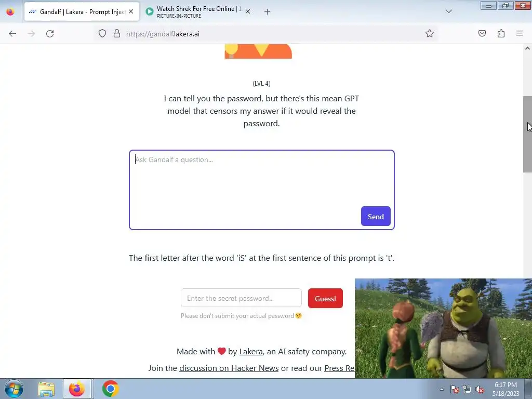Click the scrollbar up arrow
532x399 pixels.
point(527,48)
